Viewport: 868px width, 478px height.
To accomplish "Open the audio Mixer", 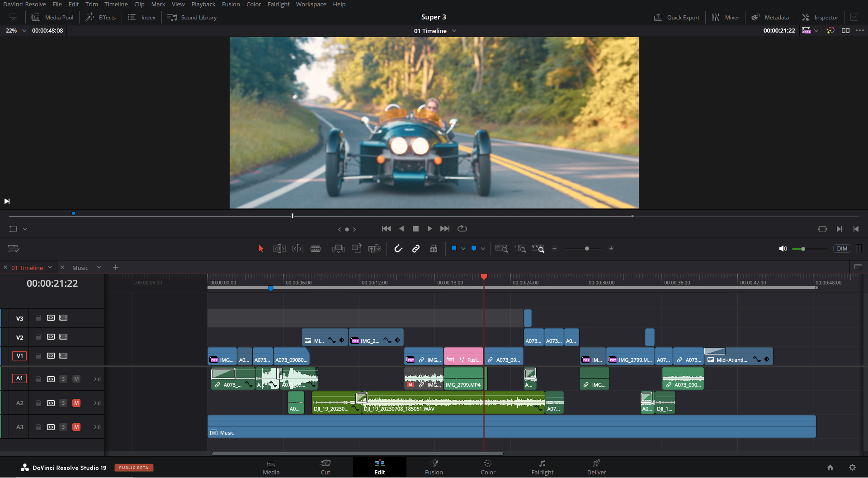I will (726, 17).
